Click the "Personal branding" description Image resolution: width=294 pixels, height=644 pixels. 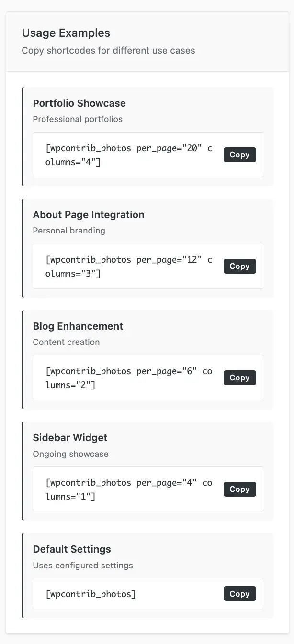pyautogui.click(x=69, y=231)
